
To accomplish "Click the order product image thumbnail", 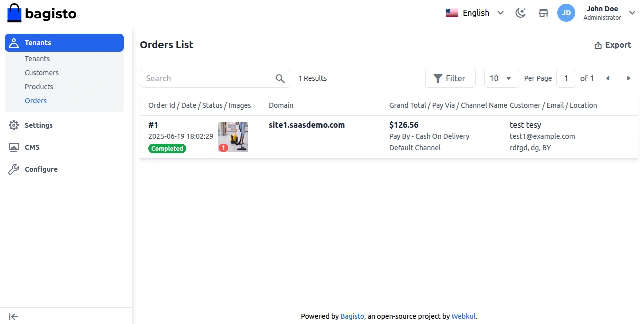I will coord(233,137).
